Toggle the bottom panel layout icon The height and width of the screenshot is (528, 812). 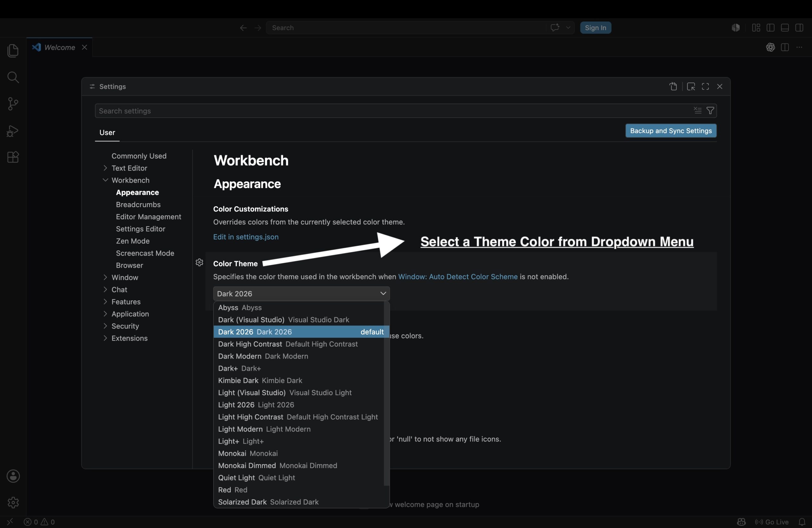pos(785,28)
